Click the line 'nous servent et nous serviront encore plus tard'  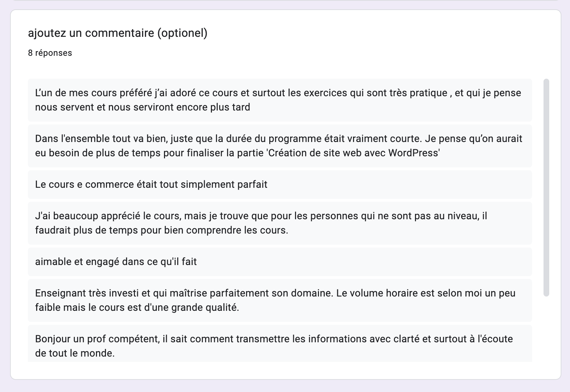click(142, 107)
